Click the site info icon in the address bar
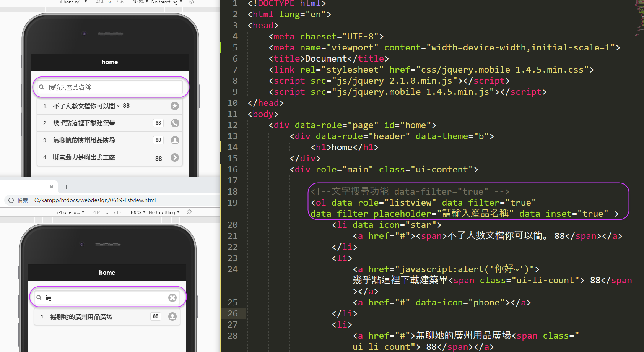644x352 pixels. click(11, 200)
